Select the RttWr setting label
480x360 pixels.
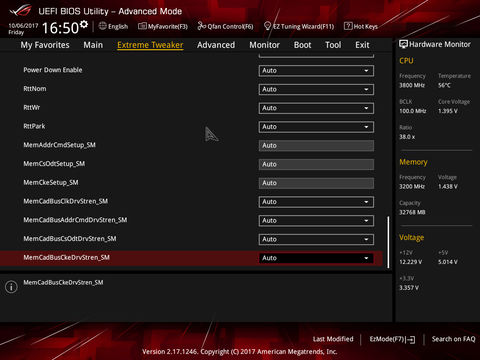tap(32, 107)
